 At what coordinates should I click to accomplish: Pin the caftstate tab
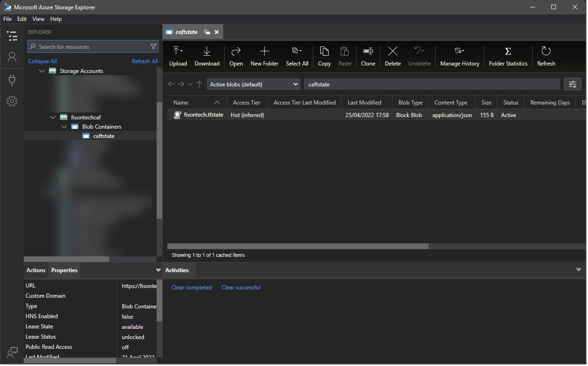click(207, 32)
